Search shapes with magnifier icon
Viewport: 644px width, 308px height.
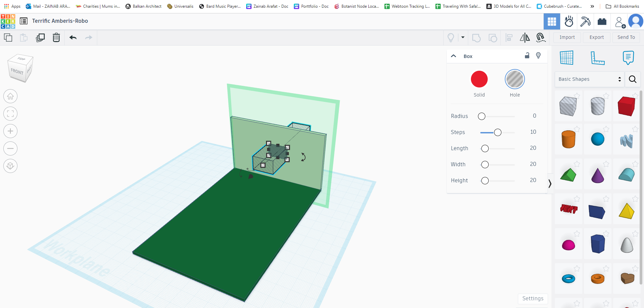tap(633, 79)
